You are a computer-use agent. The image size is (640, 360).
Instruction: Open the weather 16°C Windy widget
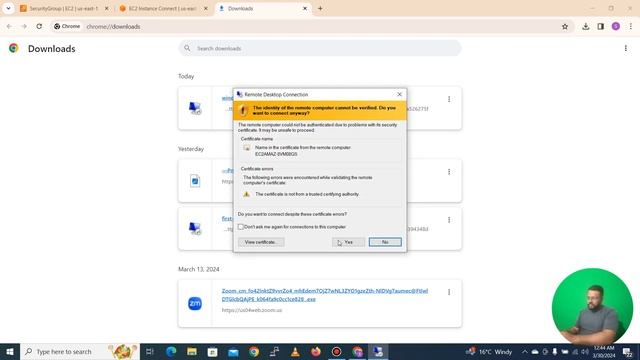pyautogui.click(x=489, y=351)
